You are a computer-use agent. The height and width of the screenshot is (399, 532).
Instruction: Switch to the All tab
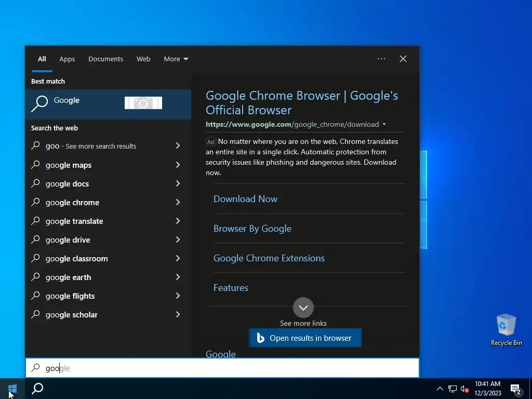pyautogui.click(x=42, y=59)
